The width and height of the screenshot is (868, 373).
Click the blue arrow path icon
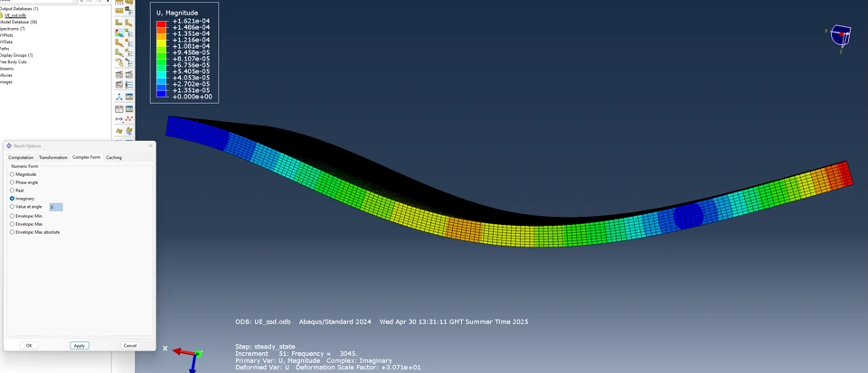coord(119,118)
